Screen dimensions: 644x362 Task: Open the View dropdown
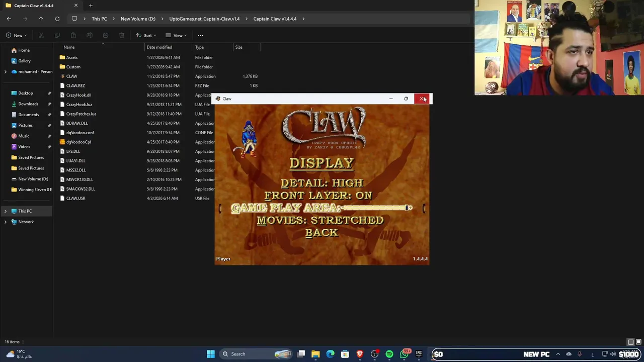(x=176, y=35)
